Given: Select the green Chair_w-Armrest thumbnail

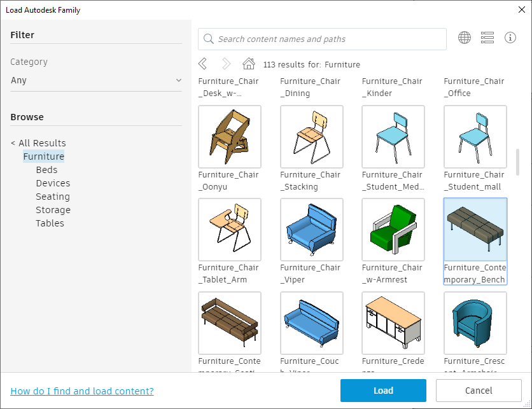Looking at the screenshot, I should point(393,230).
